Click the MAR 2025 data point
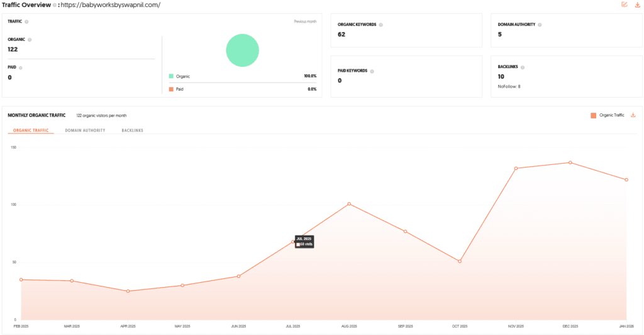 click(72, 281)
